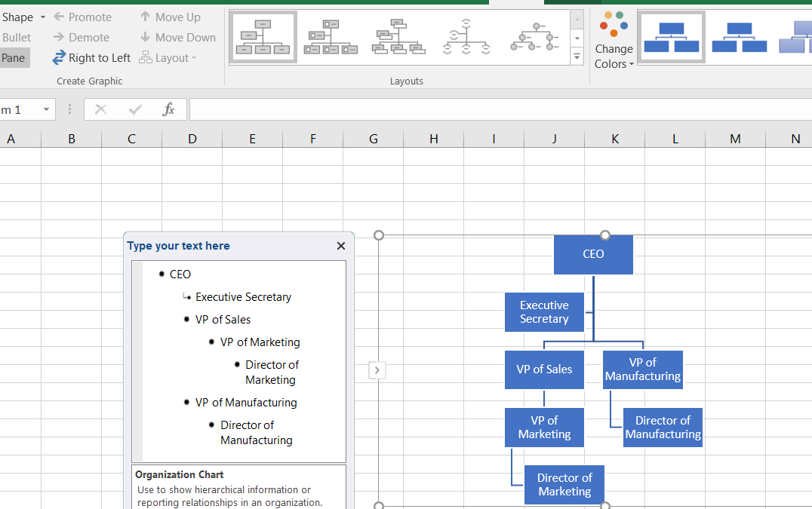Click VP of Sales entry in text pane
Screen dimensions: 812x509
pos(223,320)
